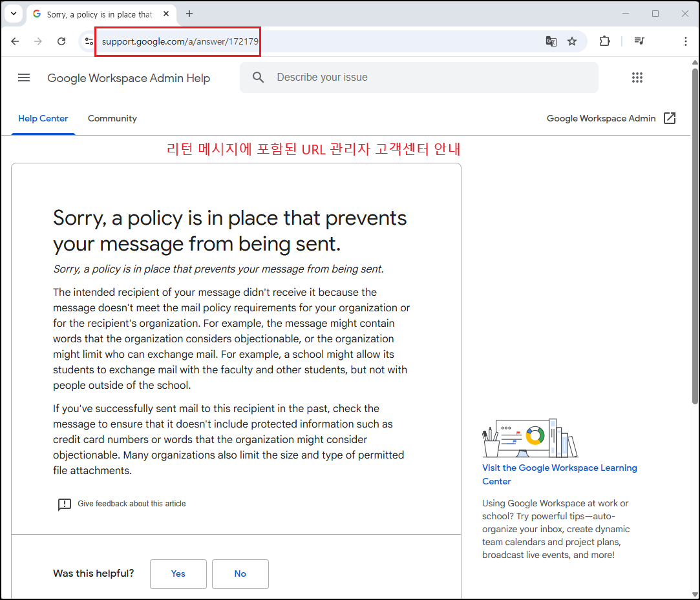Image resolution: width=700 pixels, height=600 pixels.
Task: Focus the 'Describe your issue' search field
Action: click(x=419, y=77)
